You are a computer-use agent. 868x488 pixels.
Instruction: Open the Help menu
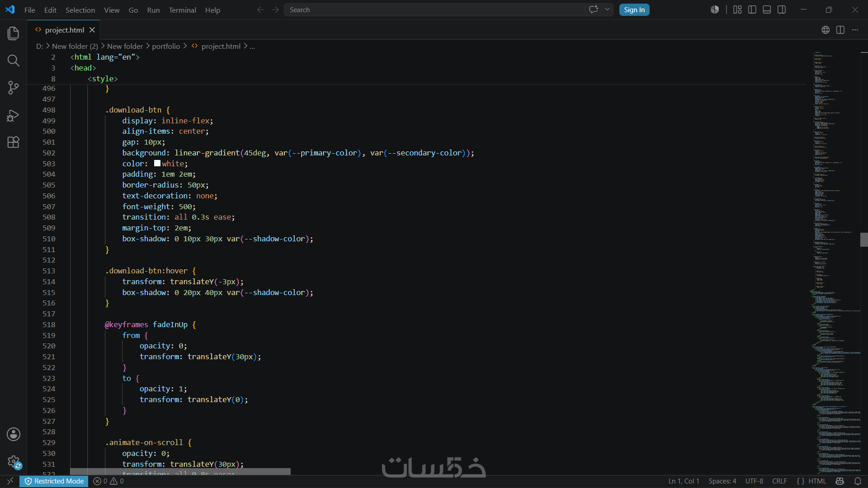tap(212, 10)
